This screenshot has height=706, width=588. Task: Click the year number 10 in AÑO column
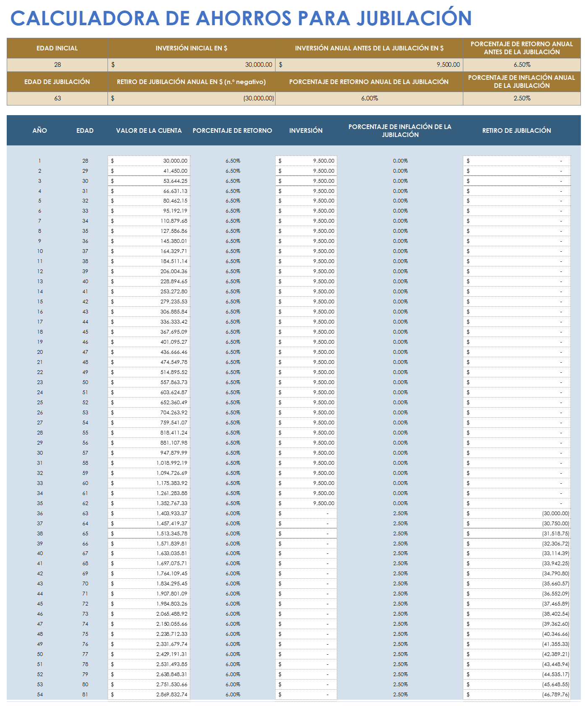pos(40,251)
